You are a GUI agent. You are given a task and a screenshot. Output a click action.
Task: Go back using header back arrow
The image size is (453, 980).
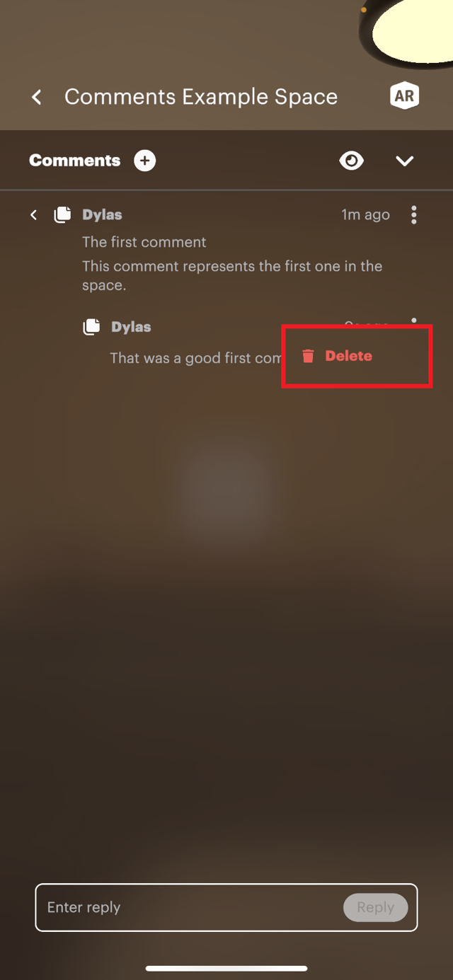click(37, 97)
